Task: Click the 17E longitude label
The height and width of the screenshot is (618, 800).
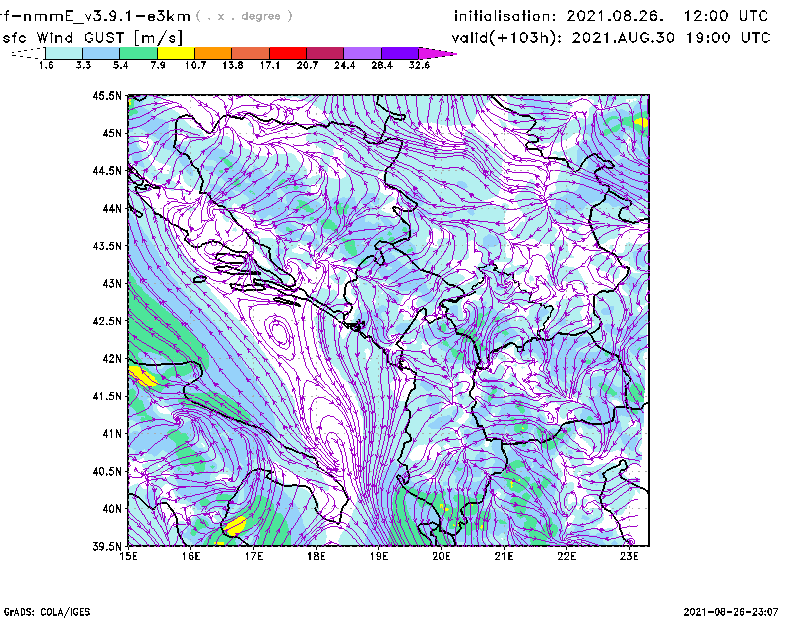Action: (x=254, y=556)
